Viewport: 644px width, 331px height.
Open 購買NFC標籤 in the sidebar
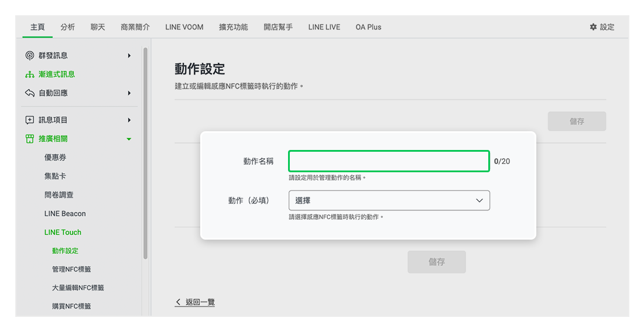click(x=71, y=306)
